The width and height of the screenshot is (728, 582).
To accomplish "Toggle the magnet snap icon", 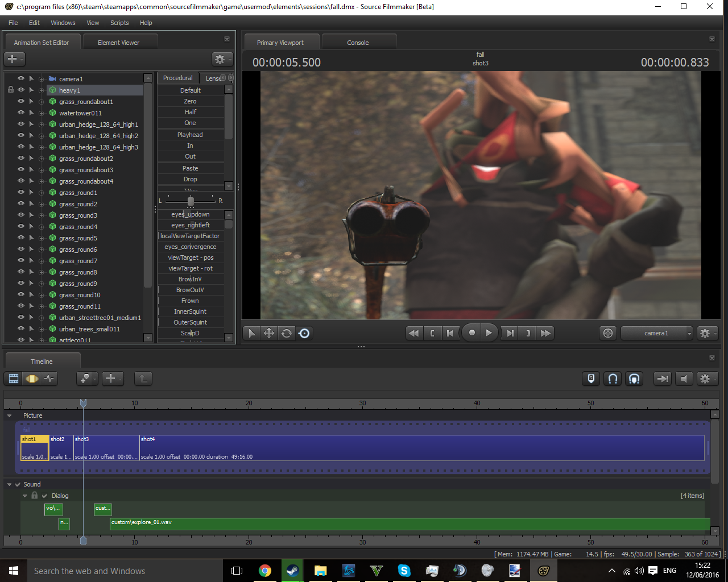I will click(613, 379).
